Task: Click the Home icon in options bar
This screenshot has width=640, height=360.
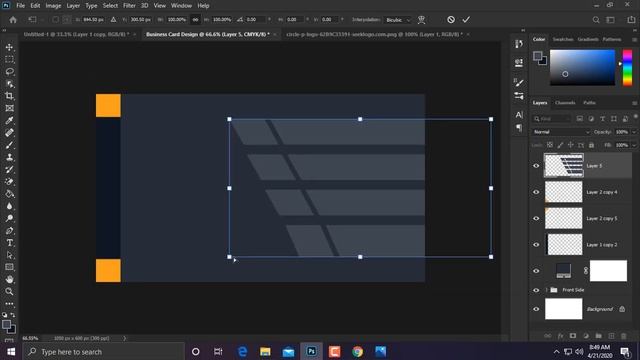Action: point(13,20)
